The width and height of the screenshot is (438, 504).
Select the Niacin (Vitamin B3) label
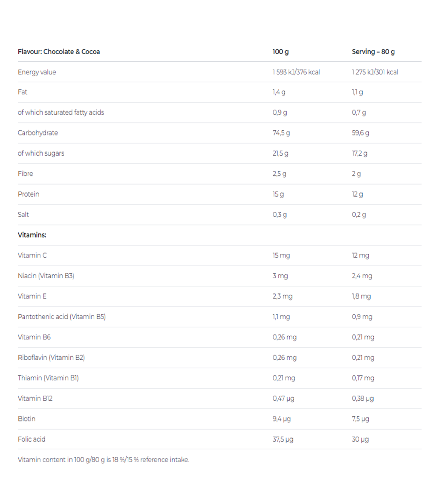pos(46,276)
